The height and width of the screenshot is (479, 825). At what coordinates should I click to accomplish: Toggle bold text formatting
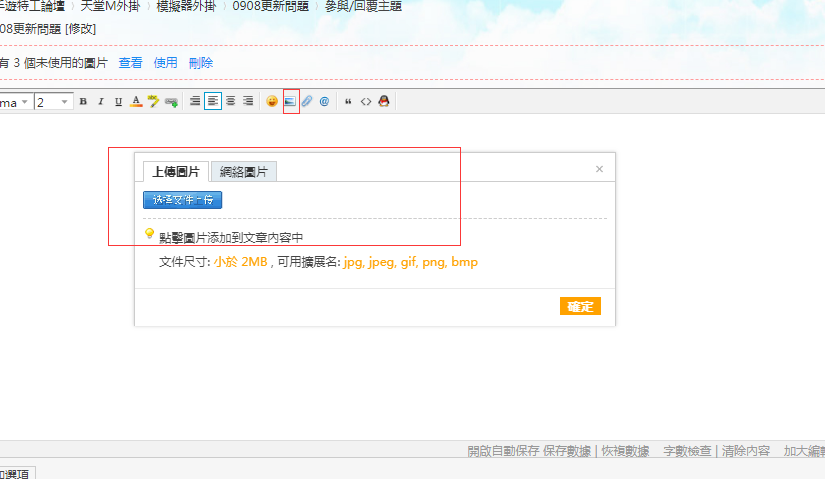[83, 101]
